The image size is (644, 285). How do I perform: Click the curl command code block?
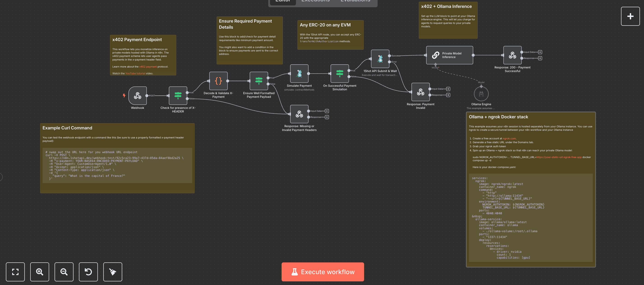click(117, 165)
